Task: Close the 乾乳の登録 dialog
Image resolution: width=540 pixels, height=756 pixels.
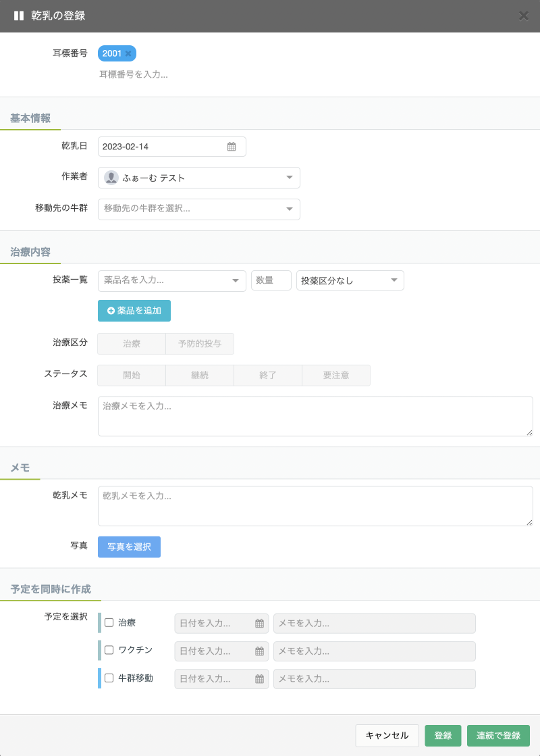Action: tap(524, 16)
